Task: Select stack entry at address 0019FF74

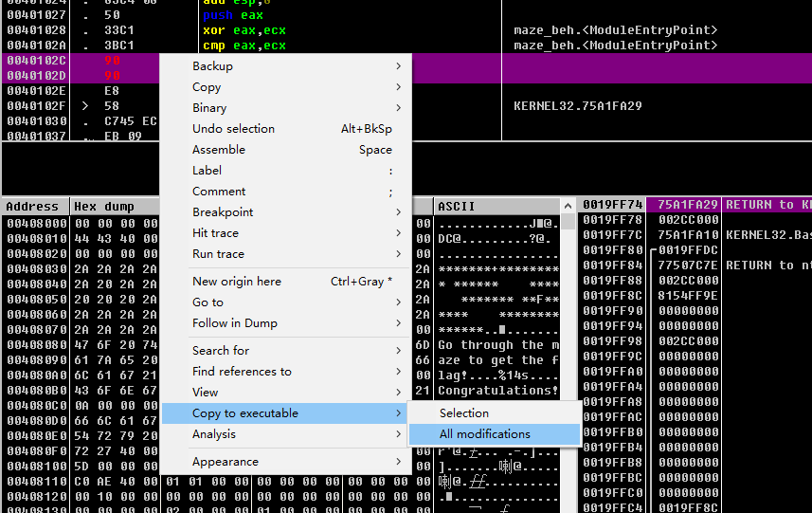Action: 612,205
